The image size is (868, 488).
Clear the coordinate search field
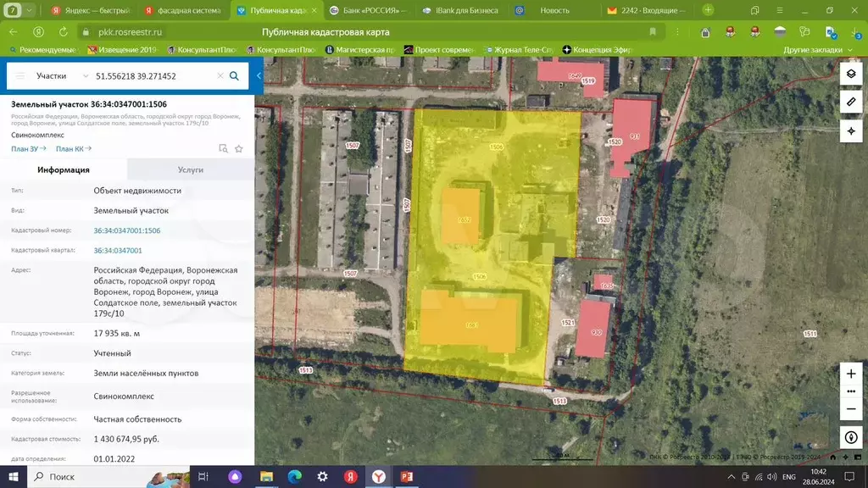[220, 75]
